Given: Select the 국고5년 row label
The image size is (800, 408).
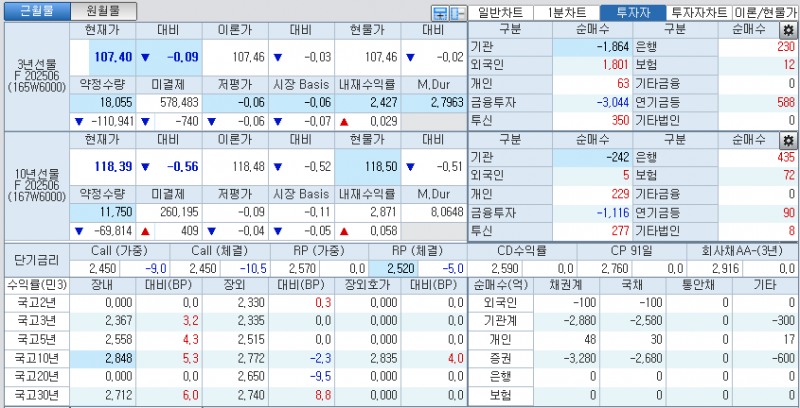Looking at the screenshot, I should click(37, 340).
